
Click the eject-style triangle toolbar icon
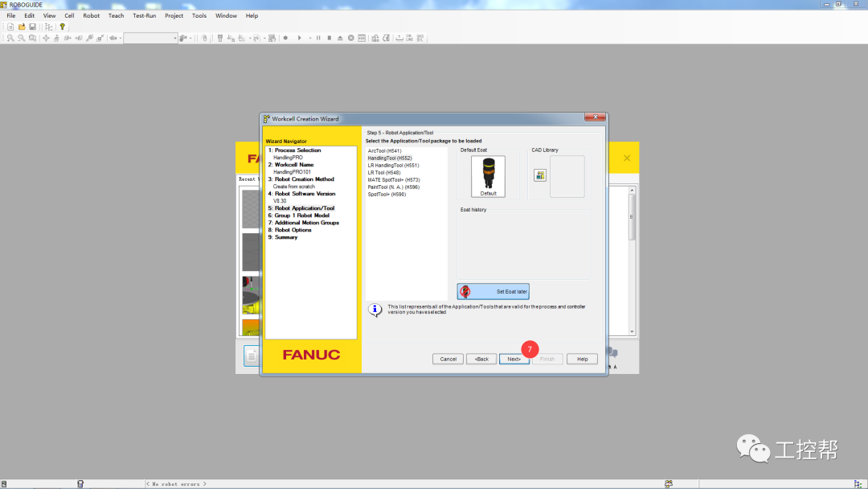point(341,39)
